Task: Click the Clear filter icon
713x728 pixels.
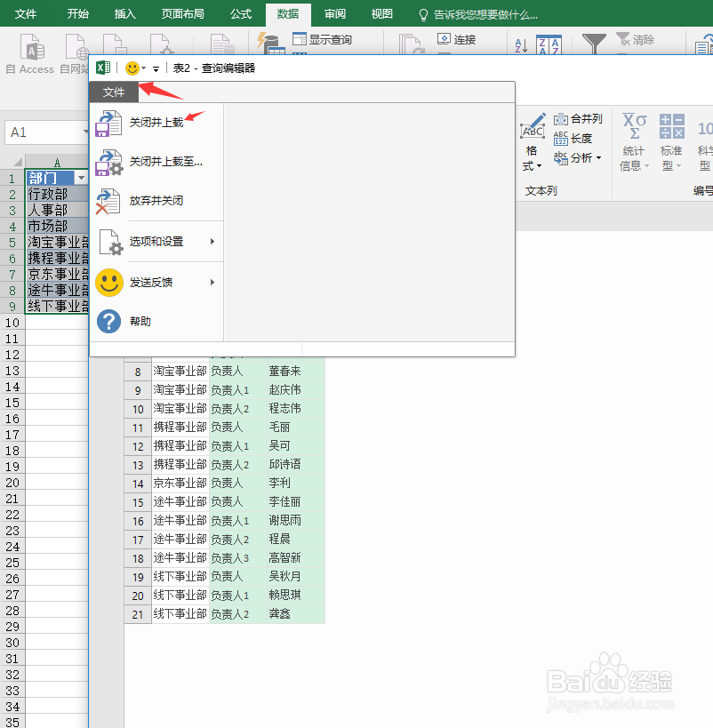Action: click(622, 39)
